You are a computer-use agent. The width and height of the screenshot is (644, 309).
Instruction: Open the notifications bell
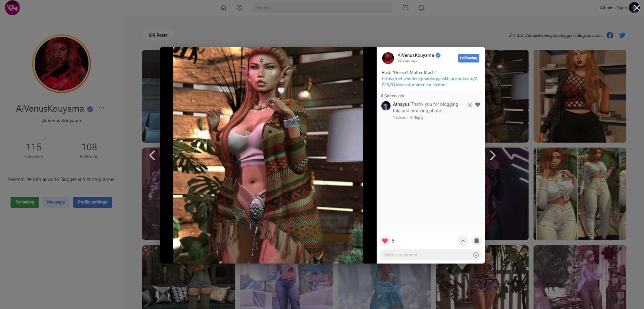(421, 8)
